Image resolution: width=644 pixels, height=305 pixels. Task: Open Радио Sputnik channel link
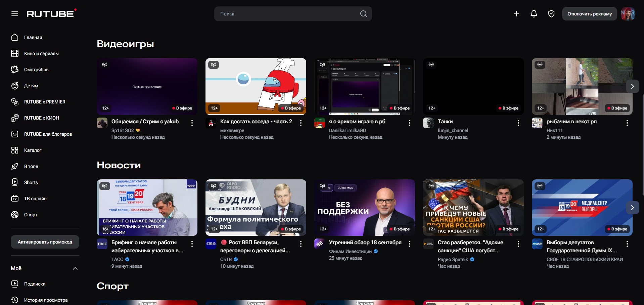tap(453, 259)
